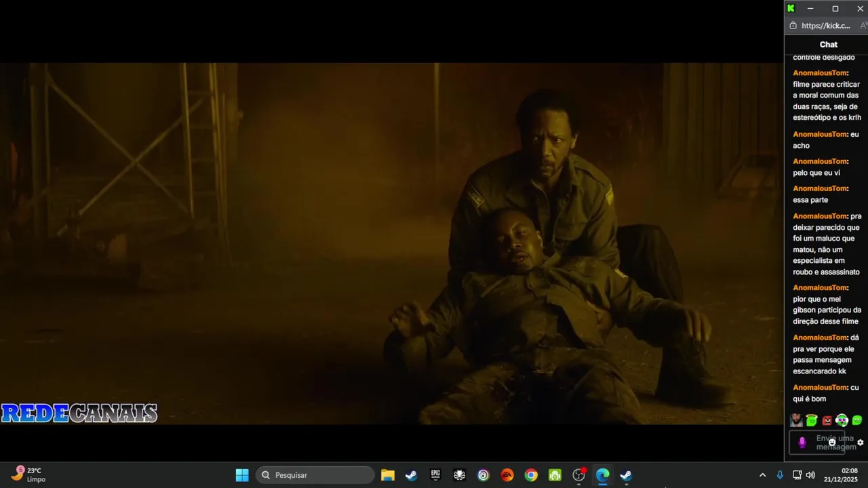
Task: Click username on 'filme parece criticar' message
Action: 820,73
